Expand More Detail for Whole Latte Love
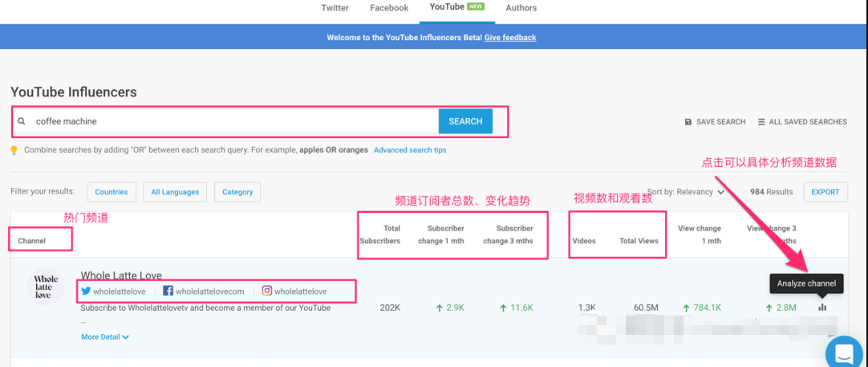 pos(105,337)
